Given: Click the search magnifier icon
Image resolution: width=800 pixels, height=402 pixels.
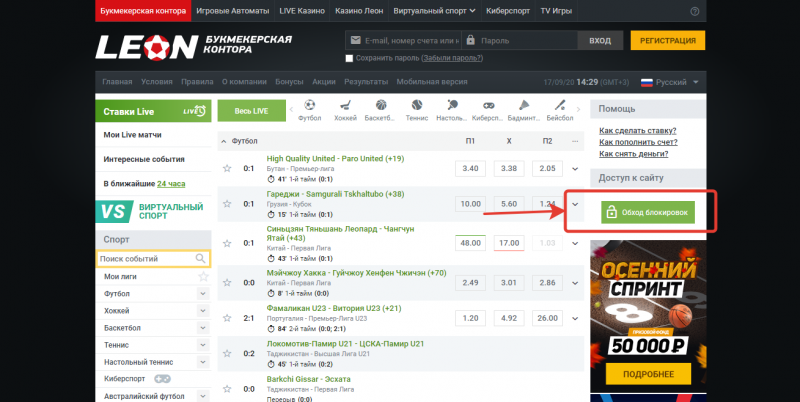Looking at the screenshot, I should [201, 259].
